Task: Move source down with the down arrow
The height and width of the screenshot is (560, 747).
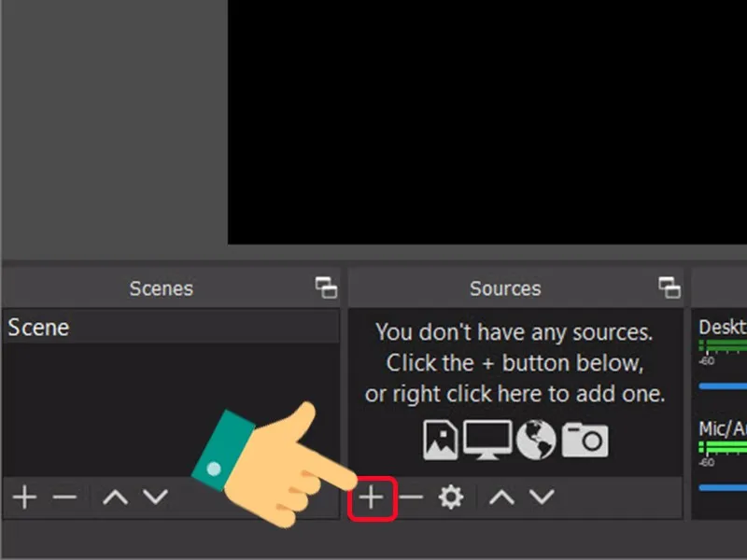Action: (x=542, y=497)
